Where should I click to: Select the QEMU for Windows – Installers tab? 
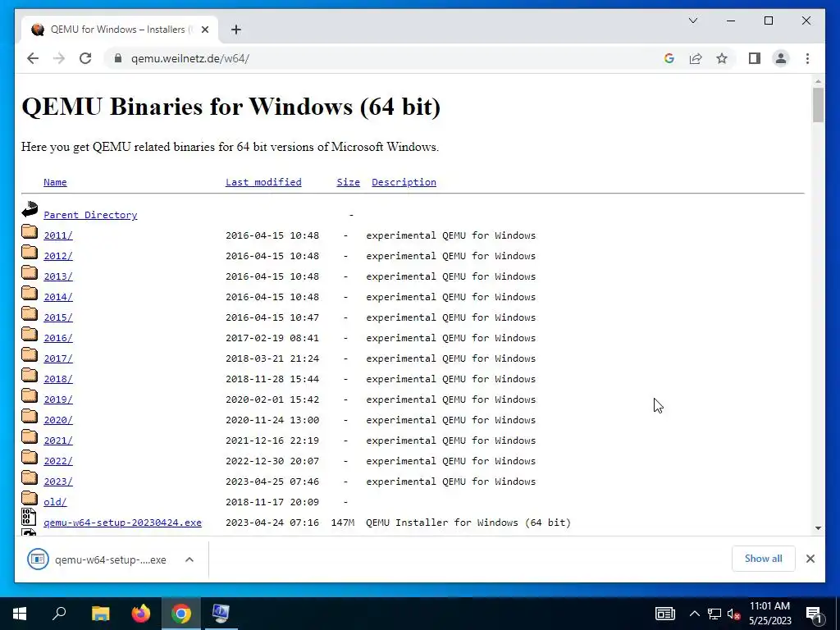tap(119, 30)
